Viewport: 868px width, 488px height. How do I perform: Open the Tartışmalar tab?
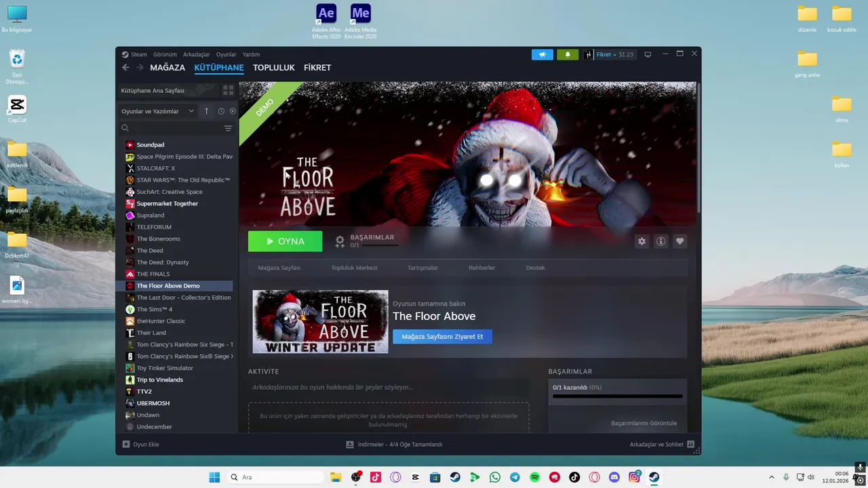(422, 268)
